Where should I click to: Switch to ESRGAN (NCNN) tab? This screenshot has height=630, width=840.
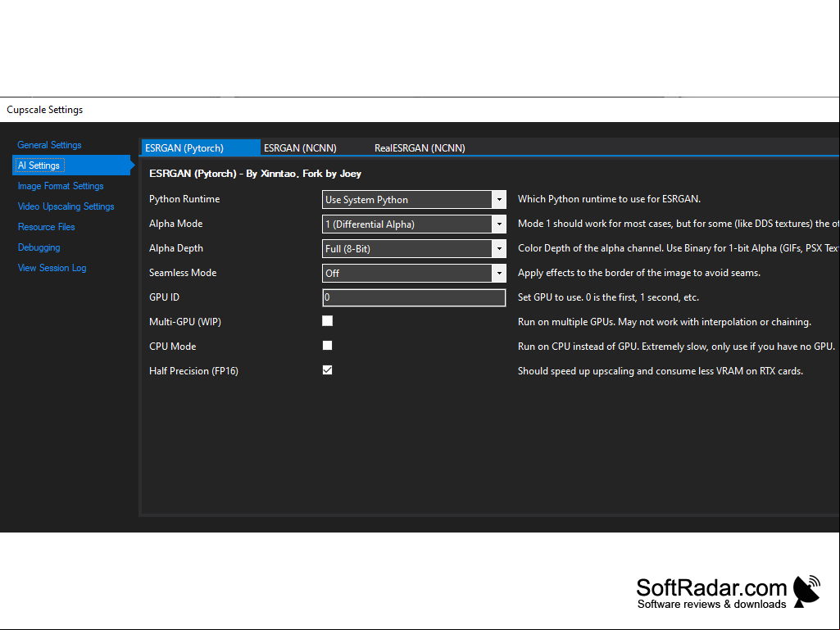point(300,147)
